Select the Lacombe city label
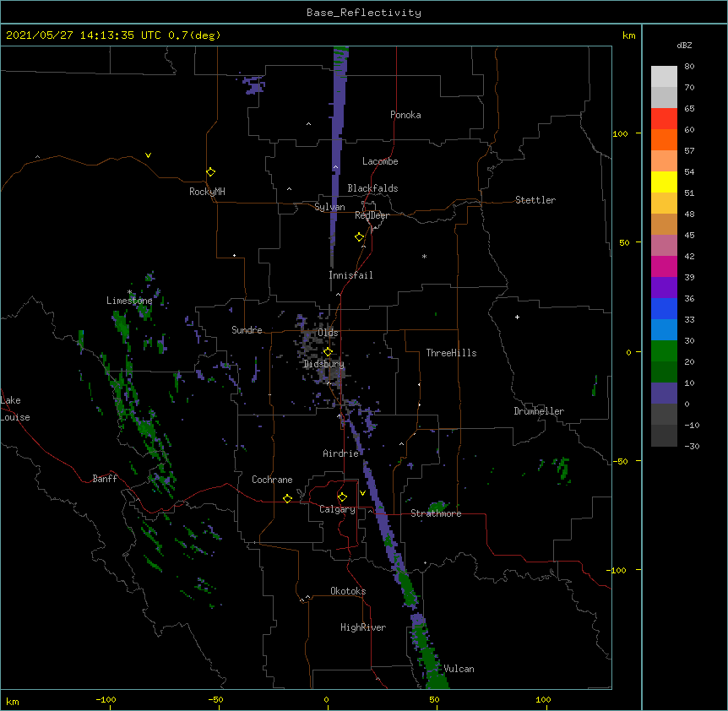 (x=380, y=161)
